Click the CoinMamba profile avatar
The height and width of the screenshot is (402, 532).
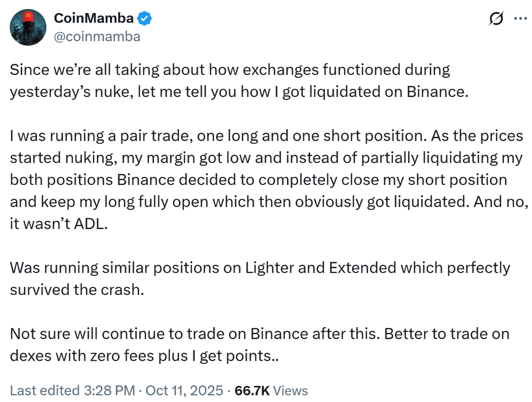click(x=28, y=28)
